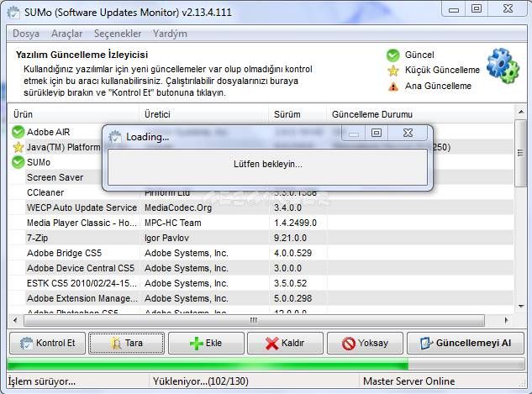Open the Araçlar menu
The height and width of the screenshot is (394, 532).
tap(67, 34)
